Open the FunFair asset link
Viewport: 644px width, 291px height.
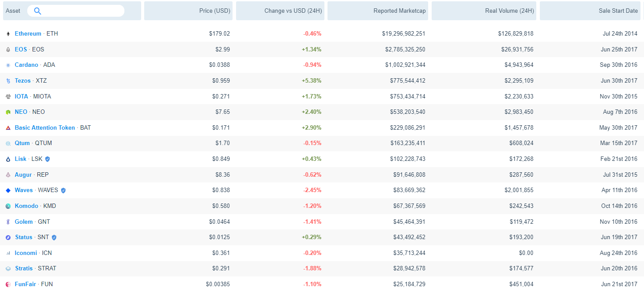pyautogui.click(x=25, y=284)
